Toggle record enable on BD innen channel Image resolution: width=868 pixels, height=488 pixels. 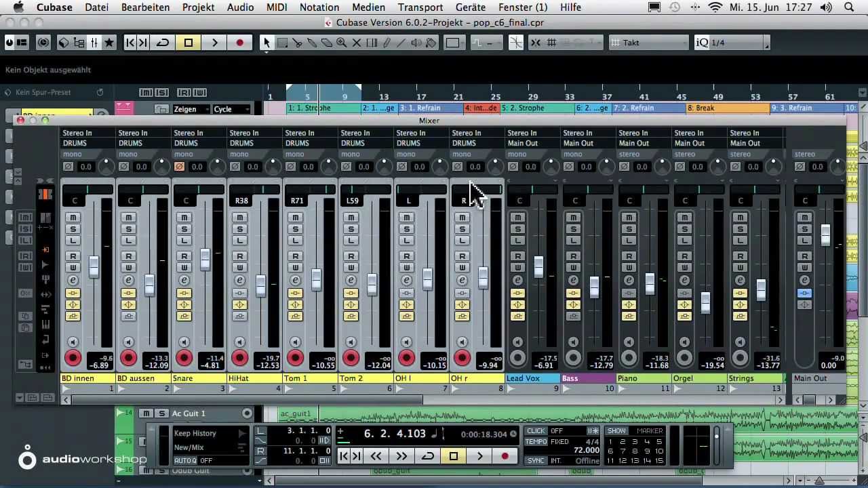(x=73, y=358)
